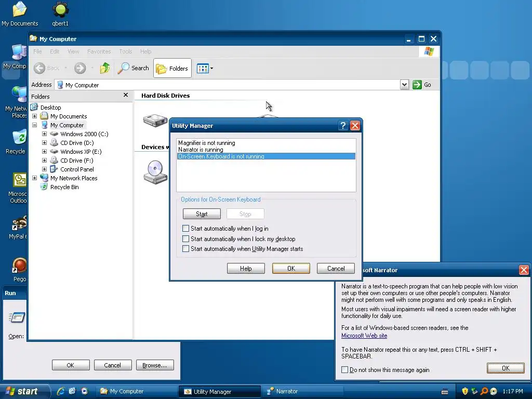Click the Back navigation button

(47, 68)
